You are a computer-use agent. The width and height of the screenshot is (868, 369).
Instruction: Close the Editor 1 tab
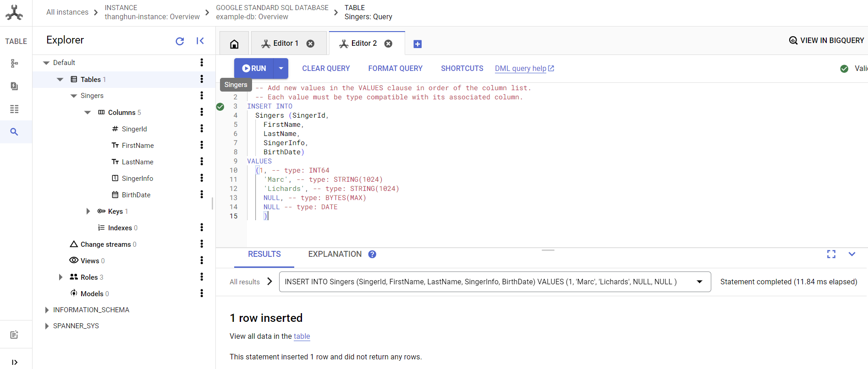click(x=310, y=43)
